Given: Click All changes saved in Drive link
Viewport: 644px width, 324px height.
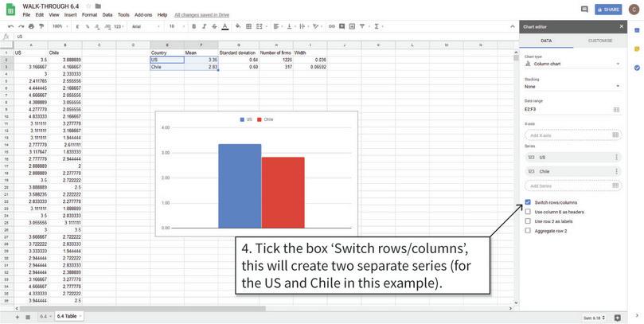Looking at the screenshot, I should [201, 15].
